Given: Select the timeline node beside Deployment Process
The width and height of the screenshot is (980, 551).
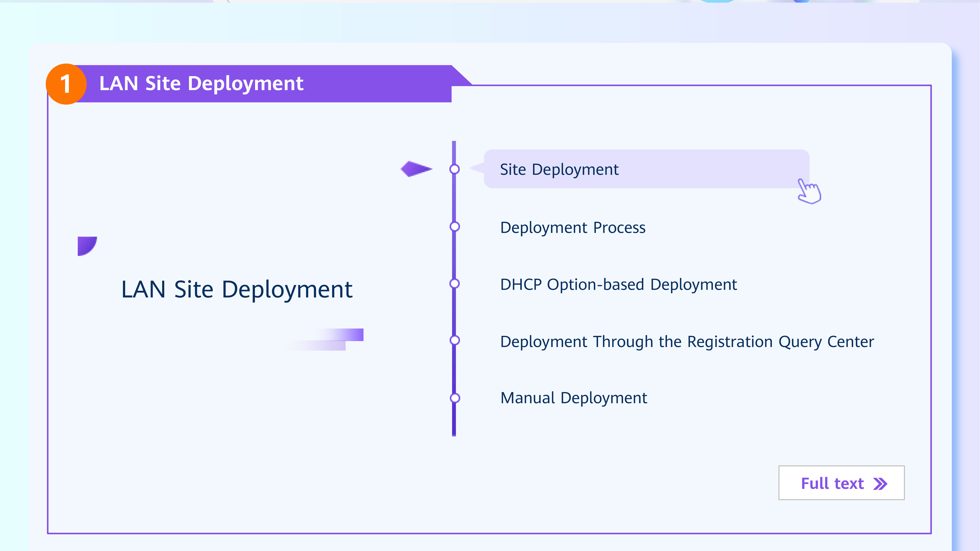Looking at the screenshot, I should click(x=454, y=227).
